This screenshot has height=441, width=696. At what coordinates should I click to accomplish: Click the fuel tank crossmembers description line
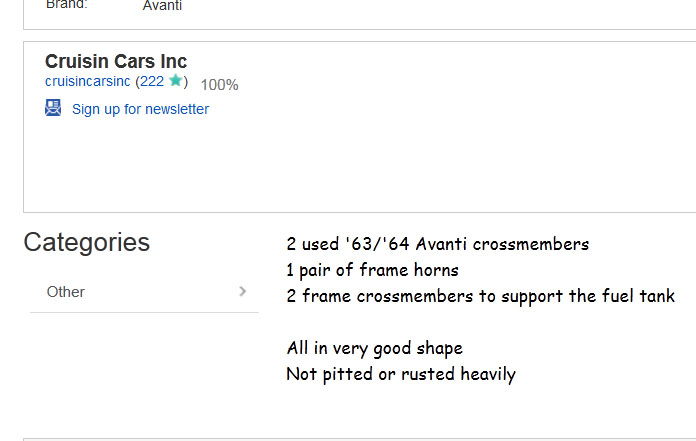point(480,296)
